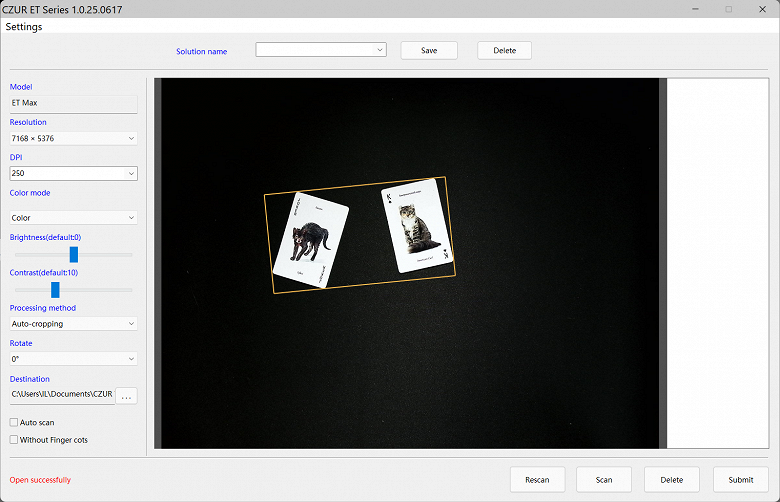Click the Open successfully status text
780x502 pixels.
pos(40,480)
